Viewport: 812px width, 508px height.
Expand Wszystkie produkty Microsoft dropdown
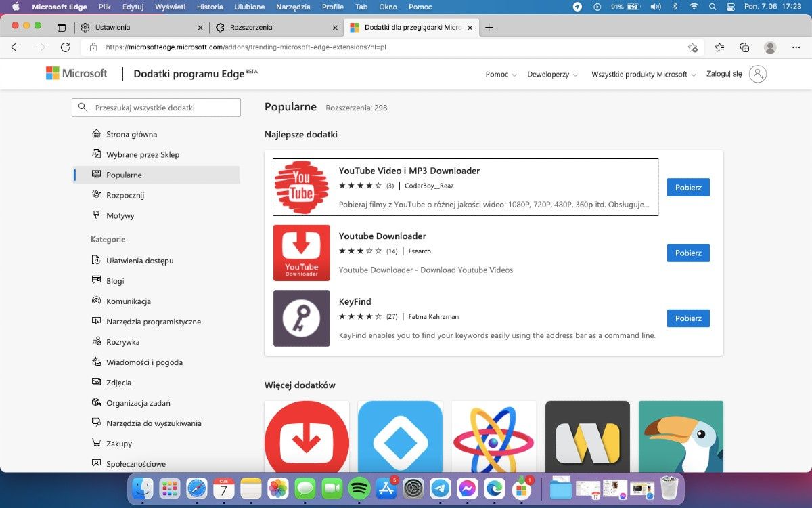pos(643,75)
